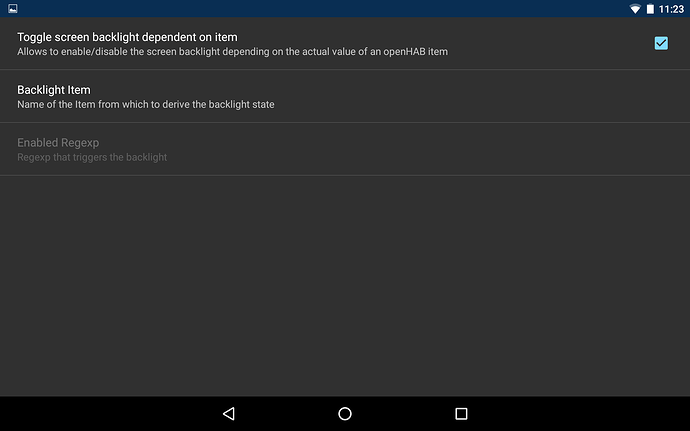Image resolution: width=690 pixels, height=431 pixels.
Task: Tap the battery status icon
Action: [649, 9]
